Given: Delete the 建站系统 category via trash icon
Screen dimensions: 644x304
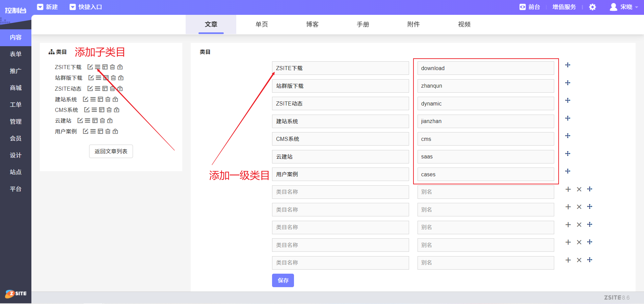Looking at the screenshot, I should [x=108, y=99].
